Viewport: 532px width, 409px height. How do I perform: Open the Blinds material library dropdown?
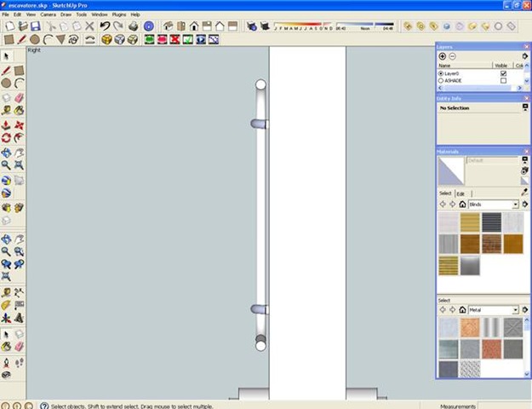tap(515, 204)
